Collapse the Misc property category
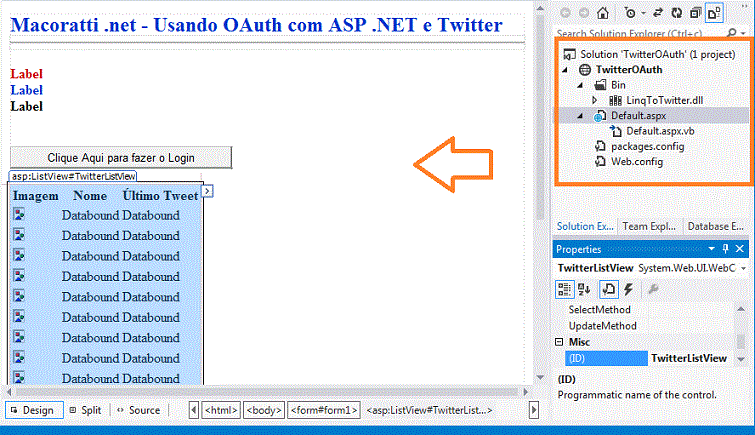755x435 pixels. [559, 342]
